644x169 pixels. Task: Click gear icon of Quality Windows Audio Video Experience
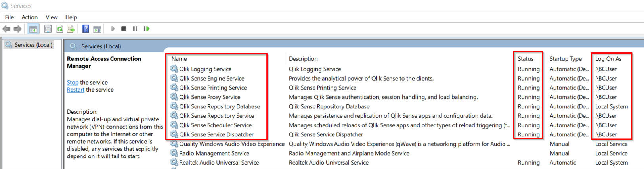click(x=174, y=144)
